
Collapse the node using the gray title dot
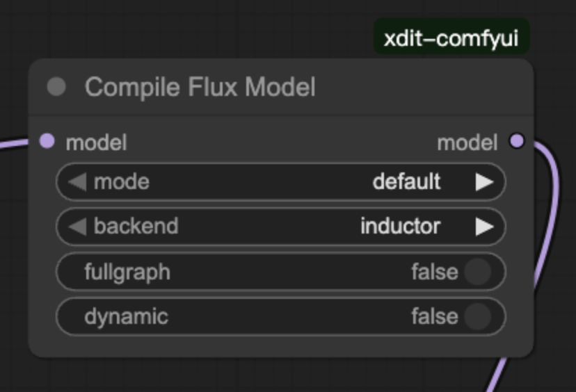point(56,87)
